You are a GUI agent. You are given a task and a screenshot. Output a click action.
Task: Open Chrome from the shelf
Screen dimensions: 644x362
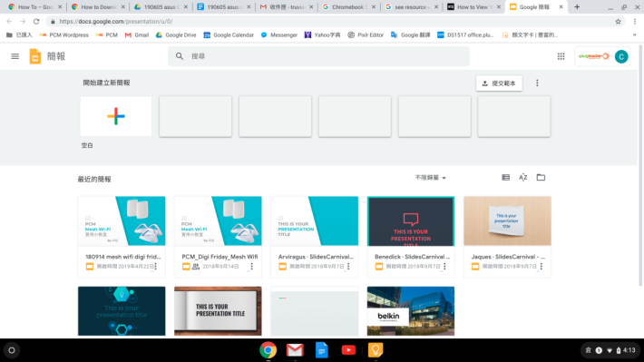(x=268, y=350)
